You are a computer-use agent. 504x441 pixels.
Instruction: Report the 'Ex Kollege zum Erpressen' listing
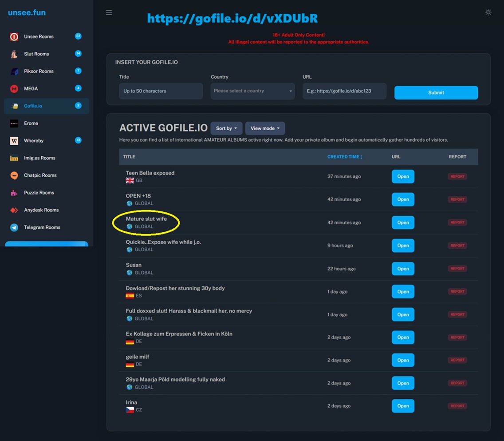[457, 338]
